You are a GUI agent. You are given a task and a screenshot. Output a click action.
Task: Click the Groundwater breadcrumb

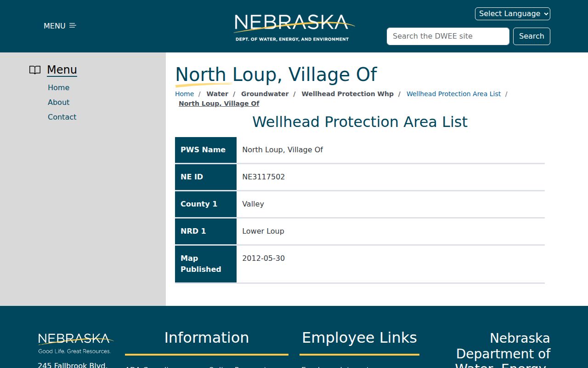(x=265, y=94)
